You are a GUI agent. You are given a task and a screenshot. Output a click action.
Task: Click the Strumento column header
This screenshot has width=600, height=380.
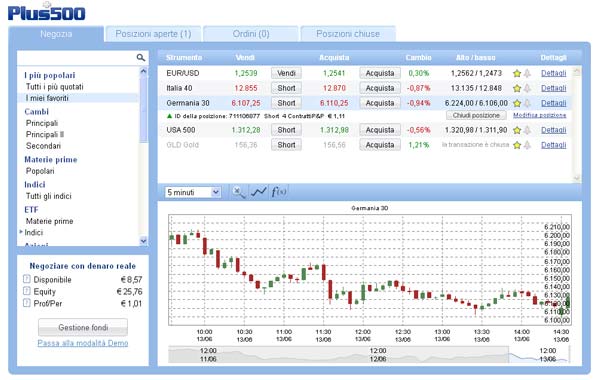coord(184,58)
